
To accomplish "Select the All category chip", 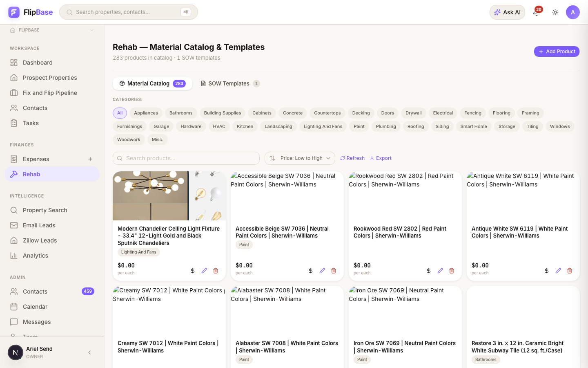I will (120, 113).
